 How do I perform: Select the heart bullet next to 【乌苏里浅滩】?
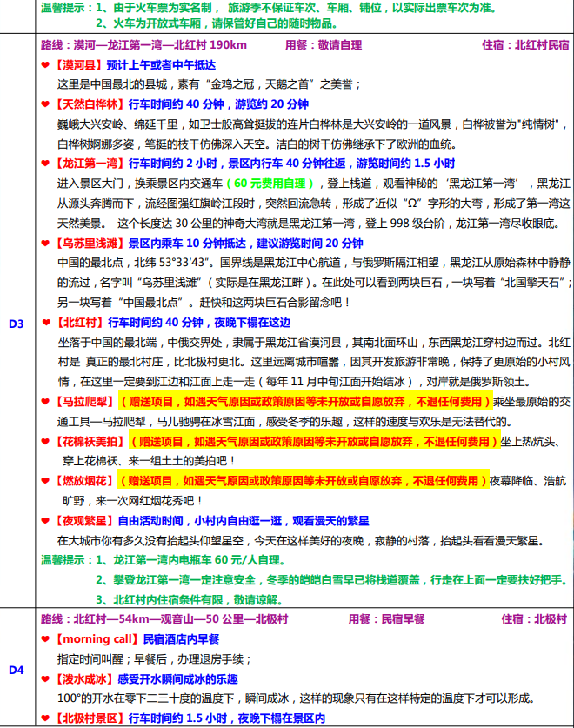tap(46, 244)
